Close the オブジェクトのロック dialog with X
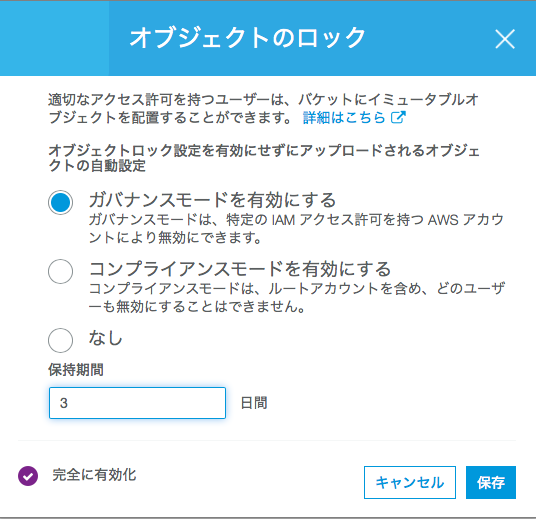The height and width of the screenshot is (519, 536). (505, 39)
